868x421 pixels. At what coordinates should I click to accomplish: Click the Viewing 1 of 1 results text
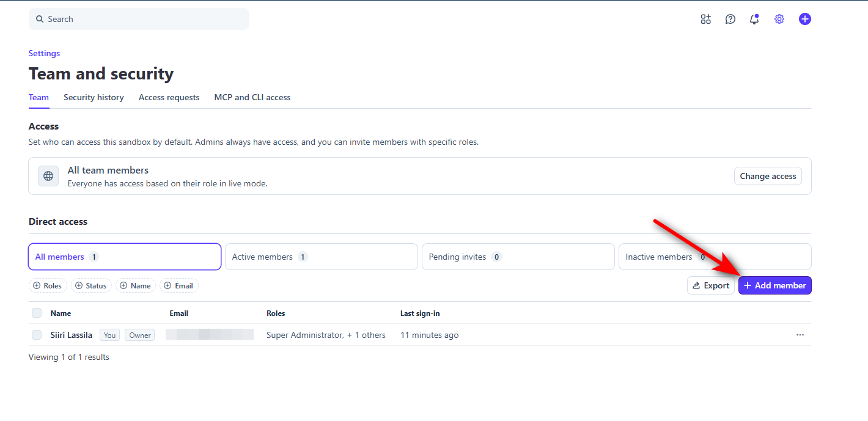point(69,357)
